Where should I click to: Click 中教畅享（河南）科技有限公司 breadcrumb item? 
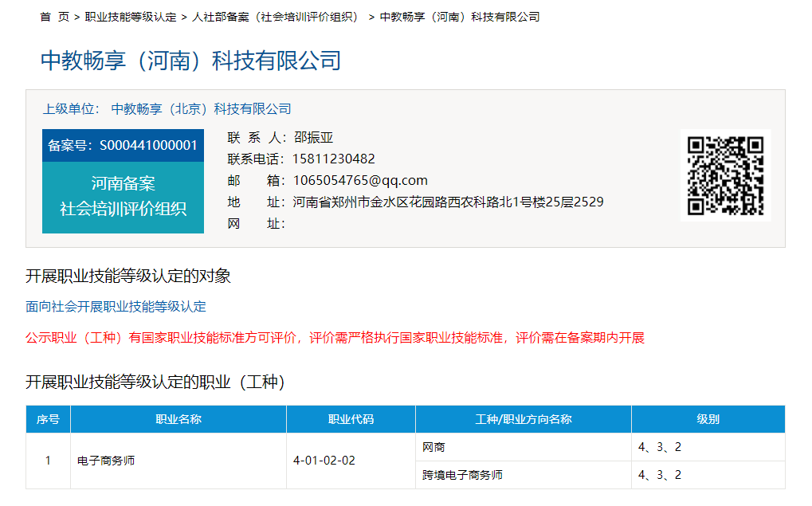pyautogui.click(x=460, y=17)
